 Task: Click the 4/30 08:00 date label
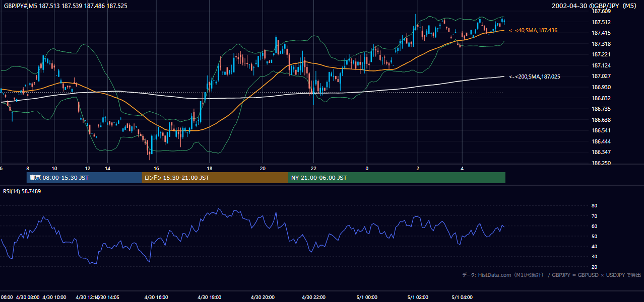(x=28, y=297)
